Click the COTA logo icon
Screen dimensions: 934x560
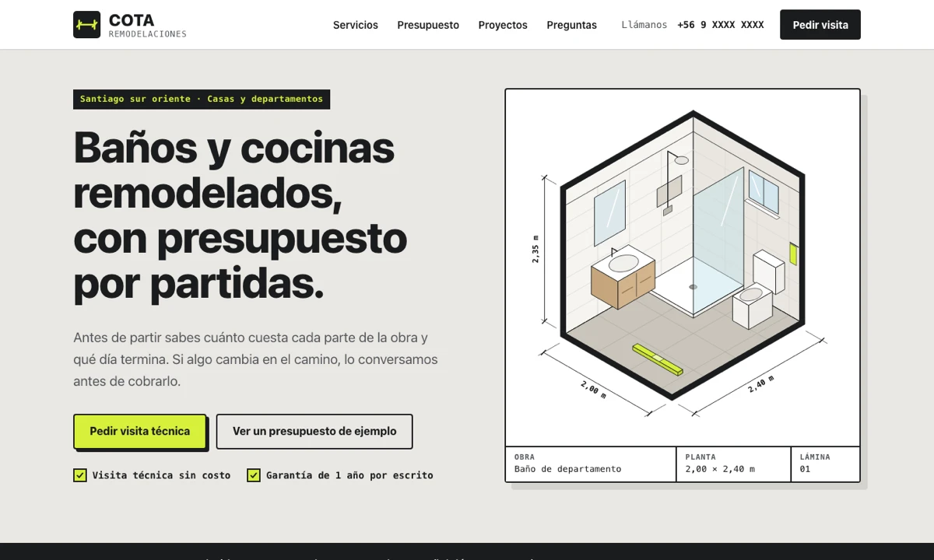86,25
